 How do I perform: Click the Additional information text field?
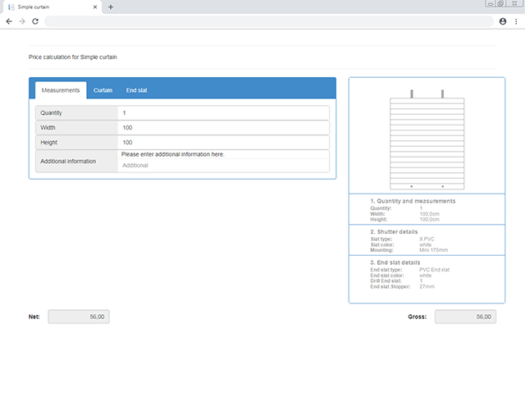click(223, 166)
